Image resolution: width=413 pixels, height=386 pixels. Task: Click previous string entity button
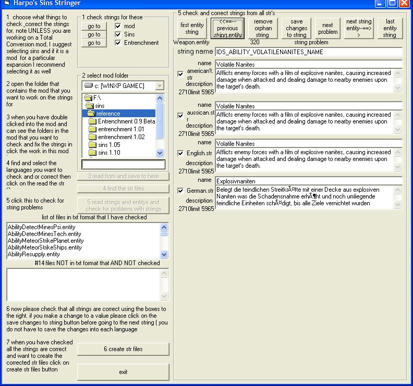[227, 28]
